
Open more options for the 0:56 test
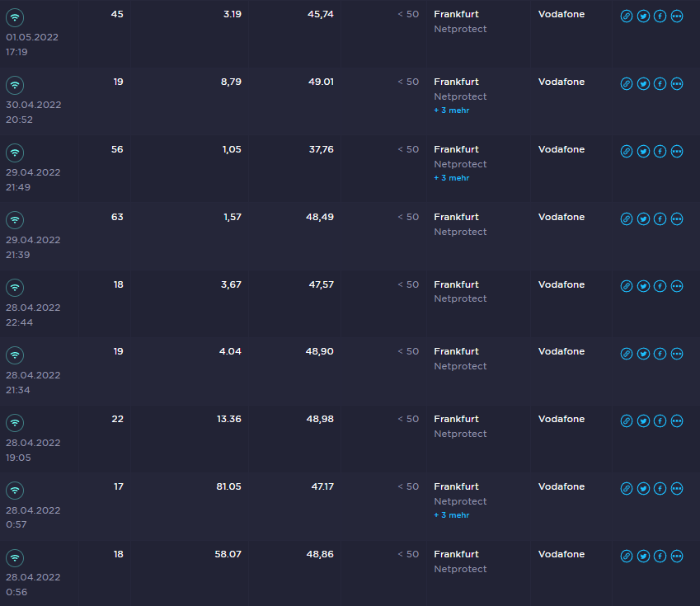pyautogui.click(x=677, y=556)
